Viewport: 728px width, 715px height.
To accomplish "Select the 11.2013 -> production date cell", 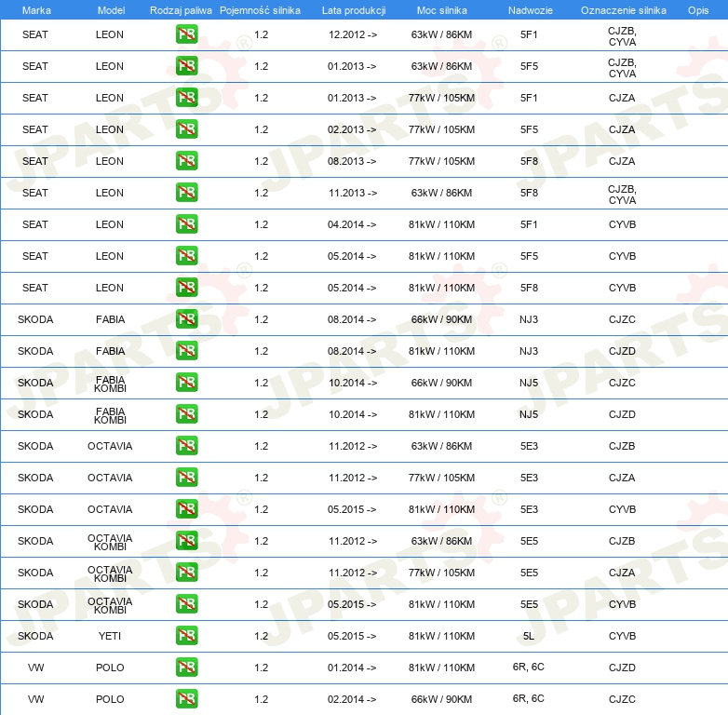I will click(x=353, y=193).
